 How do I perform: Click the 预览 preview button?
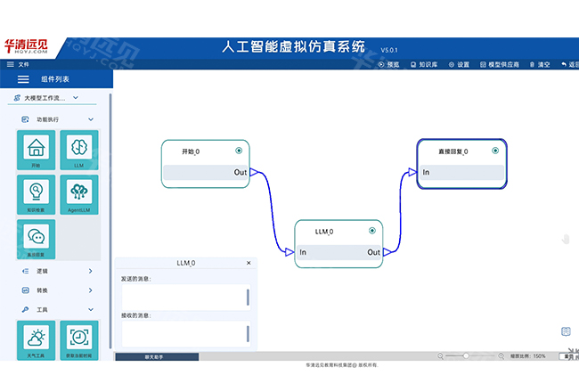tap(388, 65)
